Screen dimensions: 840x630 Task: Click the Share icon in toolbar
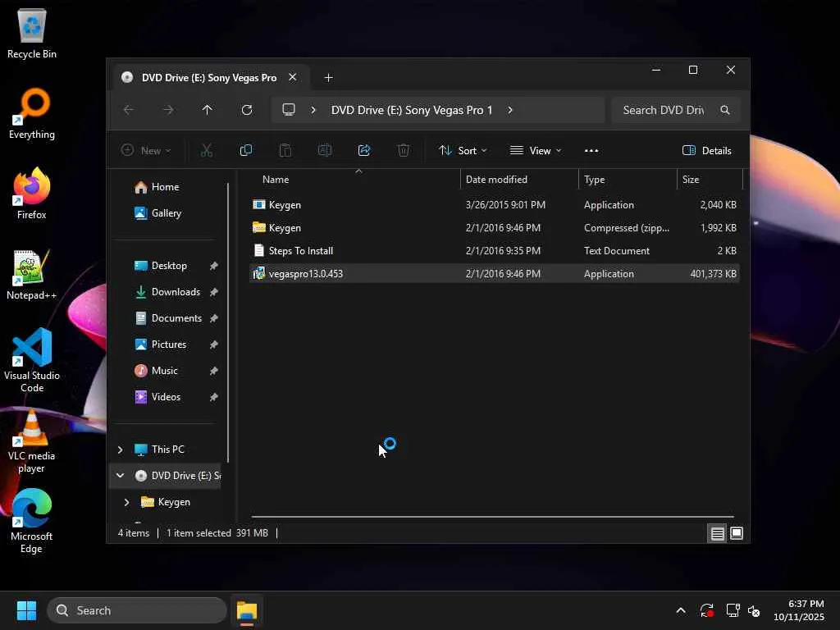364,151
